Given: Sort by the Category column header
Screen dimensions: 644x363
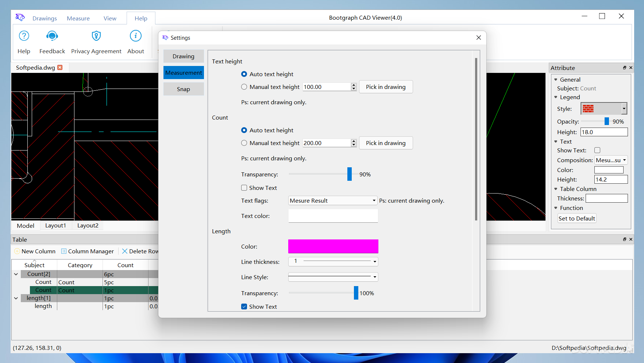Looking at the screenshot, I should click(x=80, y=265).
